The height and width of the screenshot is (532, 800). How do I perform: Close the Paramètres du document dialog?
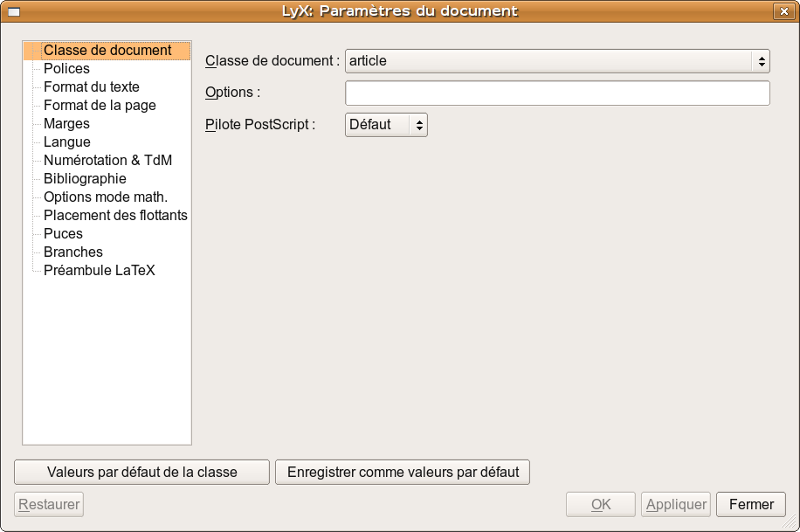782,11
